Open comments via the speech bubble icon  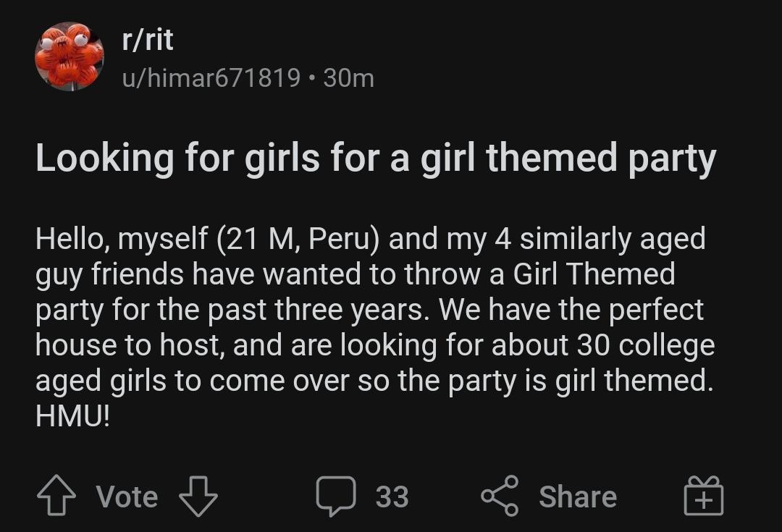pos(336,496)
